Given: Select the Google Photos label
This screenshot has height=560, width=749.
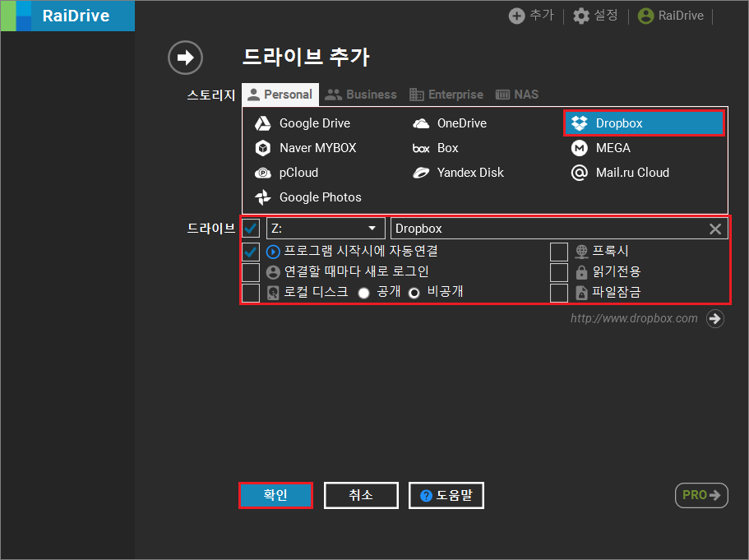Looking at the screenshot, I should 321,197.
